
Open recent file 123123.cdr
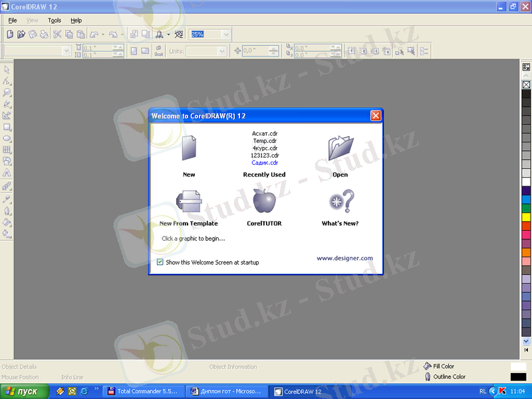pyautogui.click(x=265, y=156)
